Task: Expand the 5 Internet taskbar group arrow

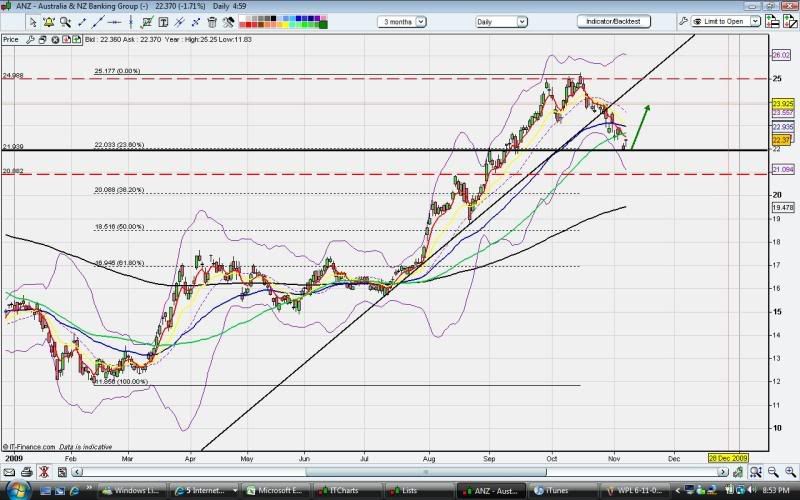Action: [235, 491]
